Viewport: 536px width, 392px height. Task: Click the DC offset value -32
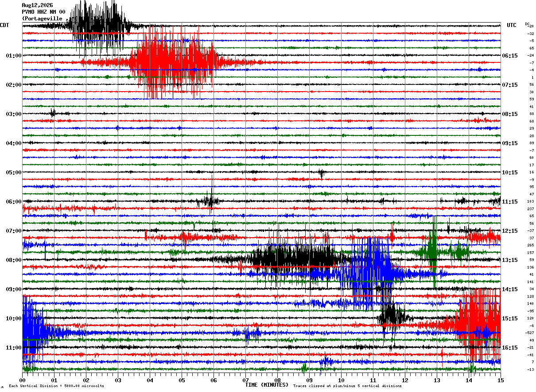531,34
